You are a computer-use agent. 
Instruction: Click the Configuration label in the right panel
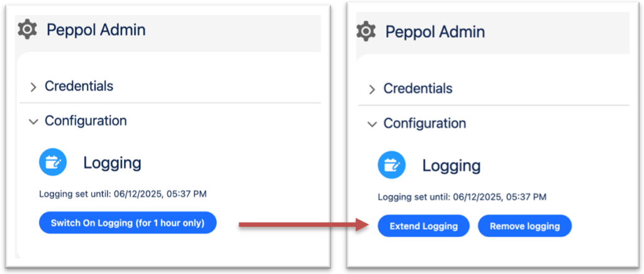point(425,123)
